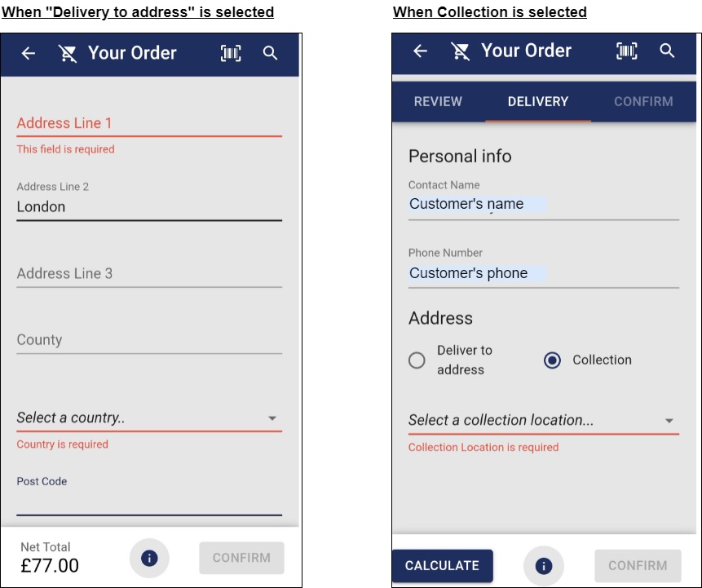Click info icon beside Calculate button
Screen dimensions: 702x588
point(544,566)
